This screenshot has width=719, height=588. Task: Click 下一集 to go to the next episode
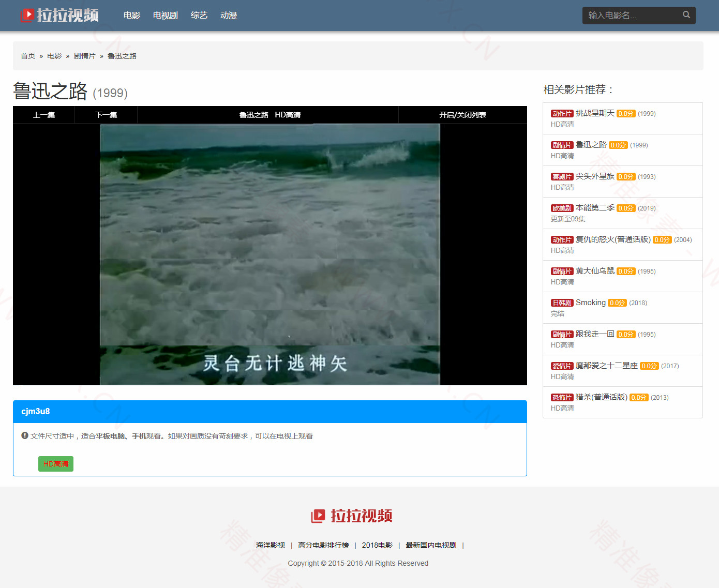coord(106,115)
